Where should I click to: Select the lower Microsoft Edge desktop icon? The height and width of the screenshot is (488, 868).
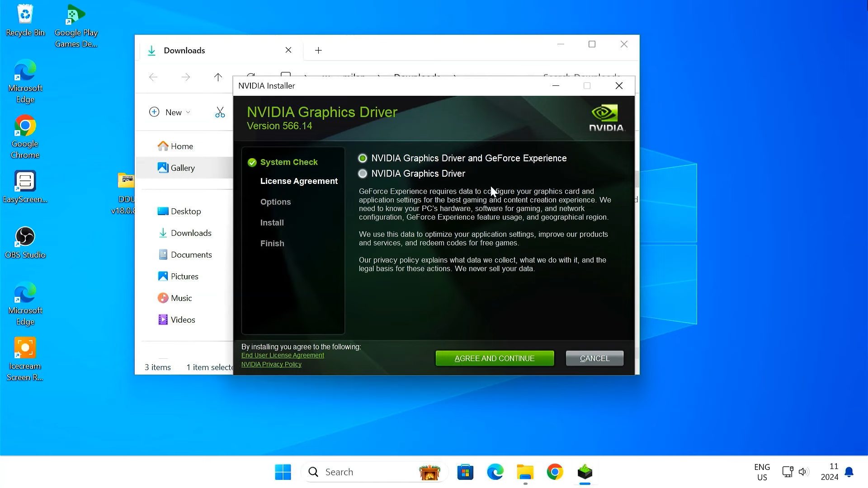(x=25, y=304)
